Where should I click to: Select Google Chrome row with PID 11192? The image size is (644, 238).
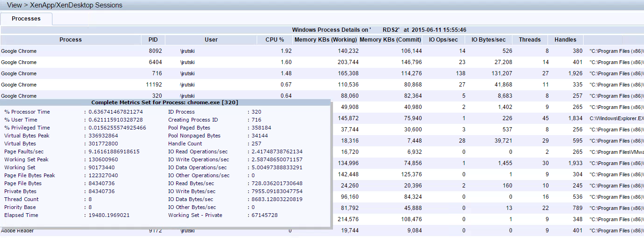click(322, 85)
